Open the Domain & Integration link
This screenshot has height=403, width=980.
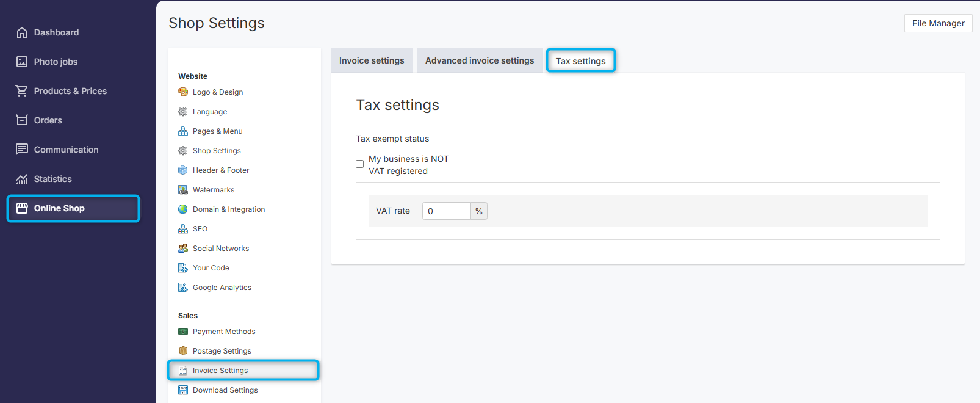click(x=229, y=209)
